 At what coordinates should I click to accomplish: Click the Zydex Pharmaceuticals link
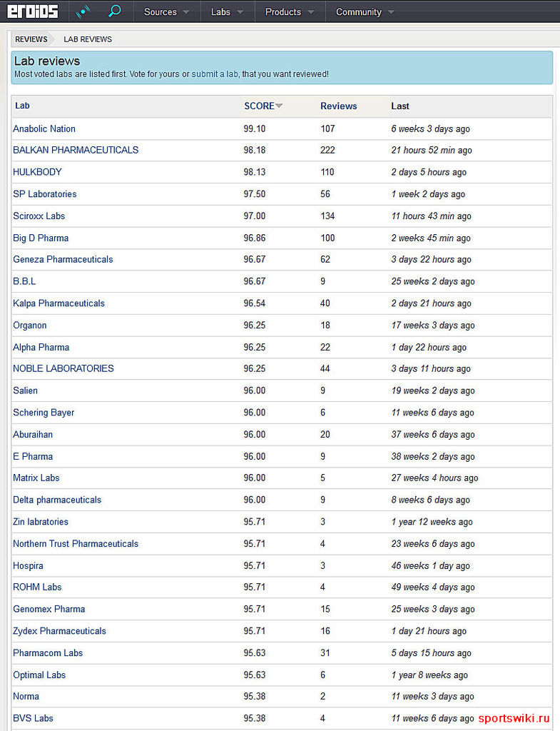pyautogui.click(x=59, y=631)
